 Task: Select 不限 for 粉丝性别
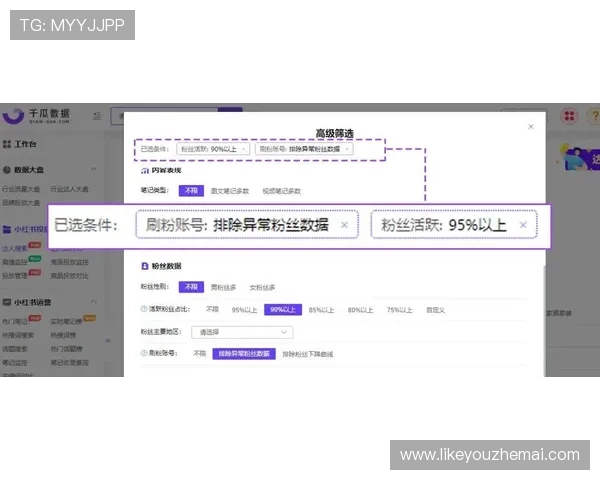(191, 287)
